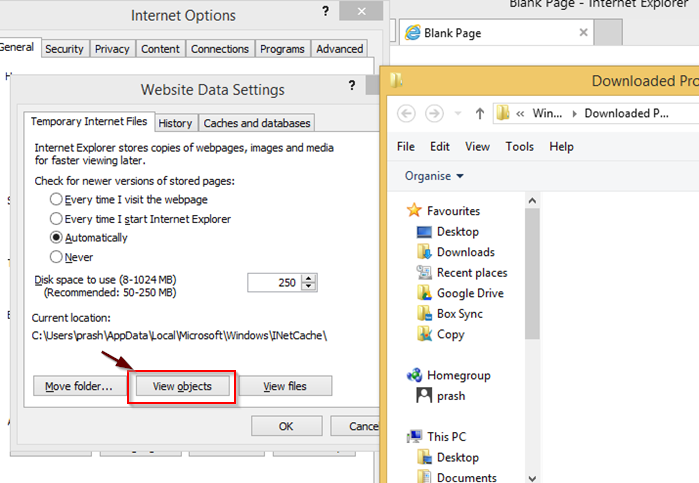Click the View objects button
Image resolution: width=699 pixels, height=483 pixels.
(x=182, y=386)
